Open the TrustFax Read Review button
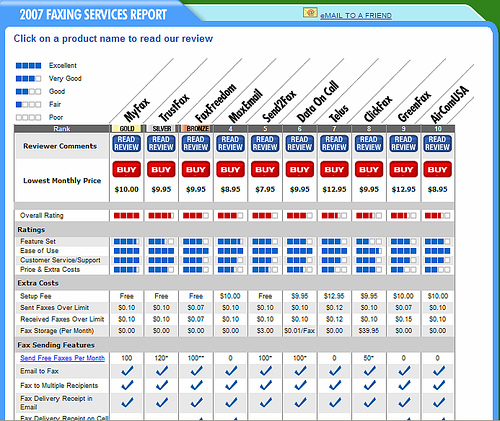This screenshot has width=500, height=421. (x=161, y=144)
